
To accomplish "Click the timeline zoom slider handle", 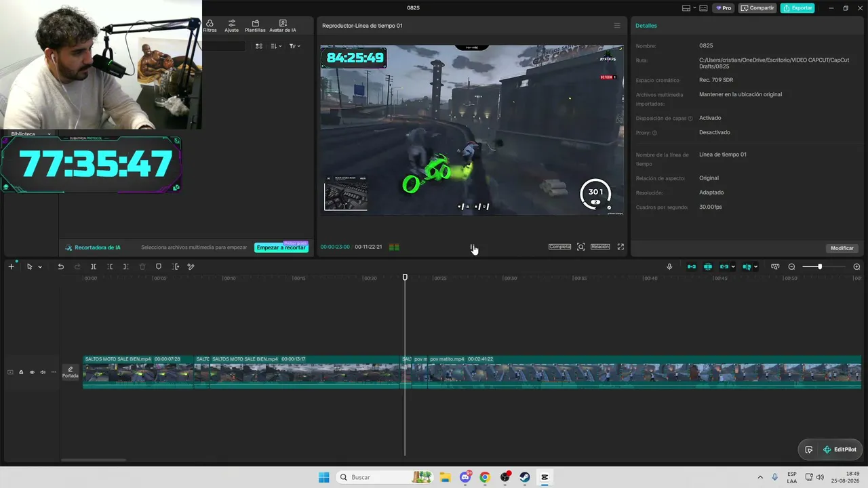I will 820,266.
